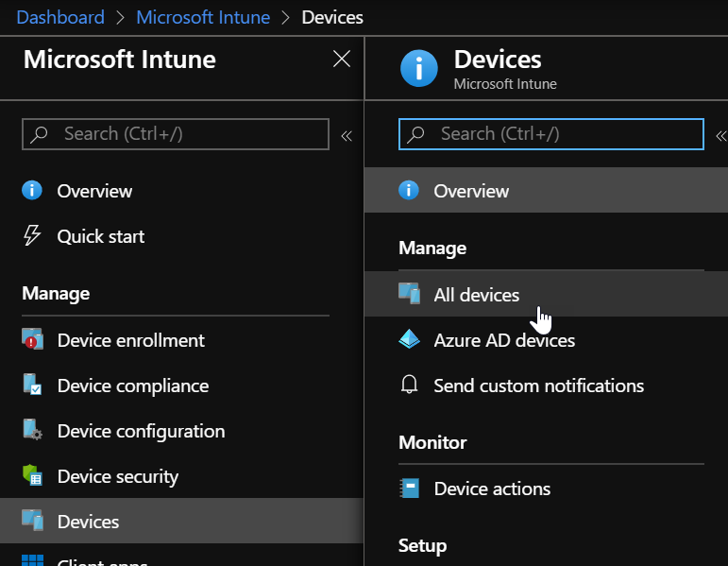Collapse the Devices blade menu
Image resolution: width=728 pixels, height=566 pixels.
720,135
